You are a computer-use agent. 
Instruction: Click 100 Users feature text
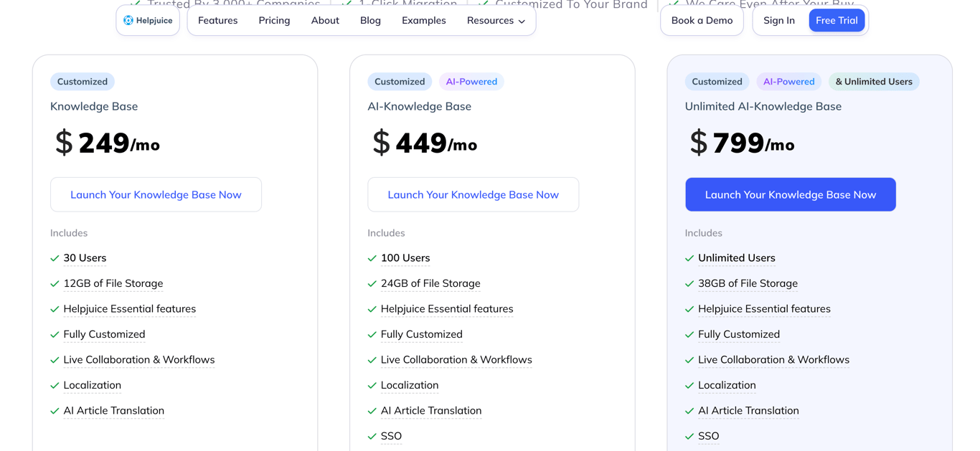(405, 258)
